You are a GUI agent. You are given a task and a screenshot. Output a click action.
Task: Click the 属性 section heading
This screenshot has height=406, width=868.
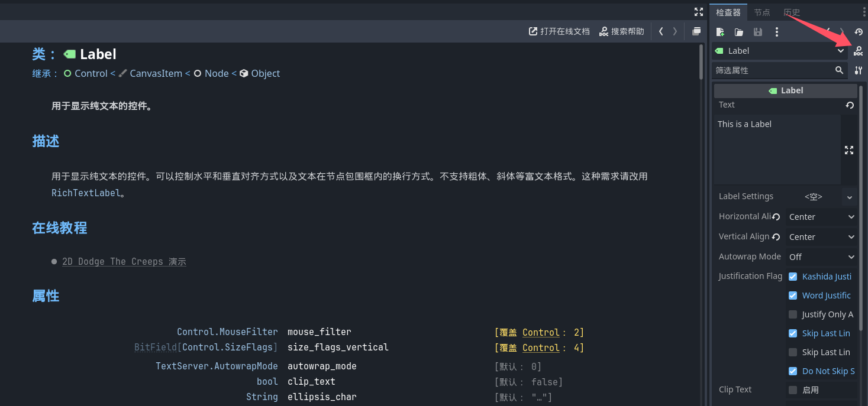46,296
